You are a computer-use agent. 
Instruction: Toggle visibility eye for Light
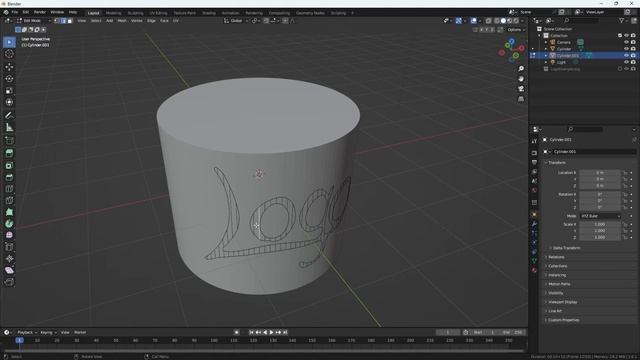[626, 62]
